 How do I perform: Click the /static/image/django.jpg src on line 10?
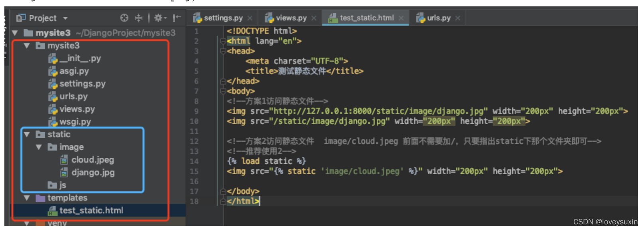330,121
